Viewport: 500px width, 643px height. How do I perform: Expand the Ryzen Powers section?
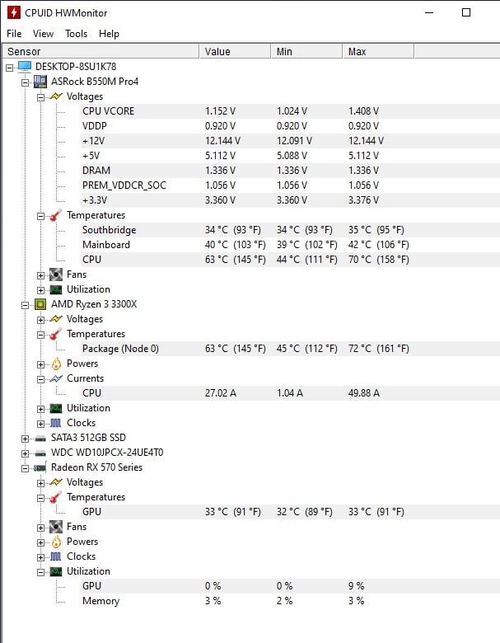[x=41, y=365]
